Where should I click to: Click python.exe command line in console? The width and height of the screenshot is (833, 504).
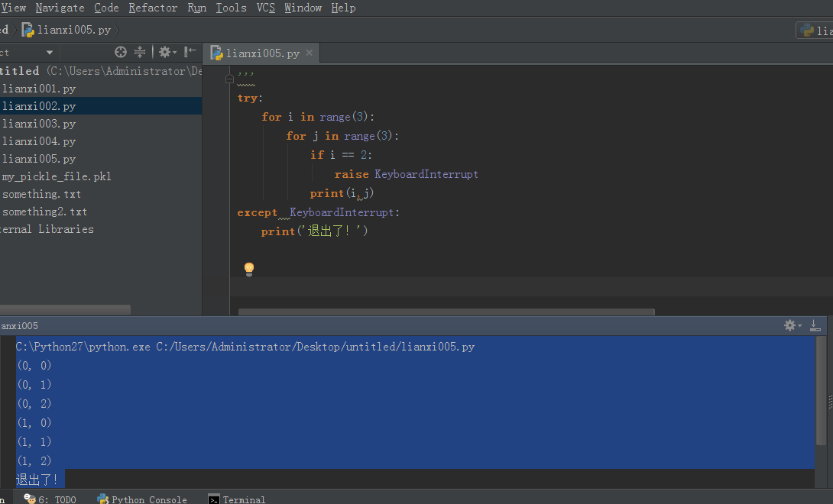[245, 347]
